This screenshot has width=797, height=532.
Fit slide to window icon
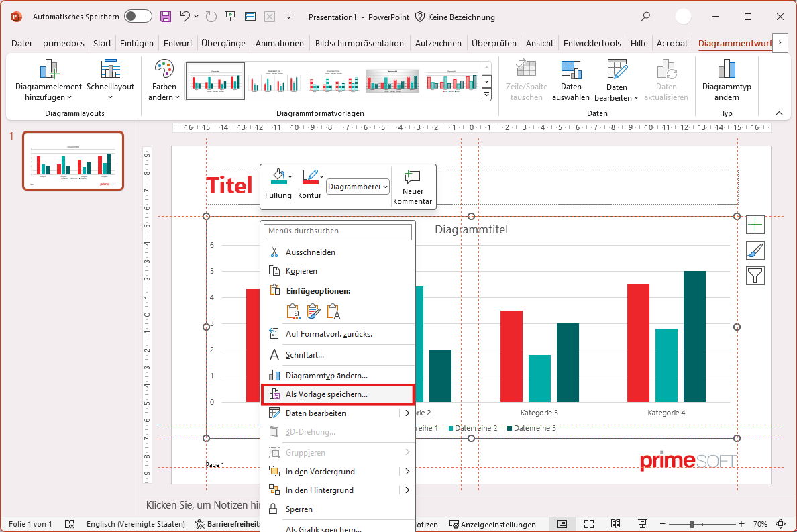782,524
